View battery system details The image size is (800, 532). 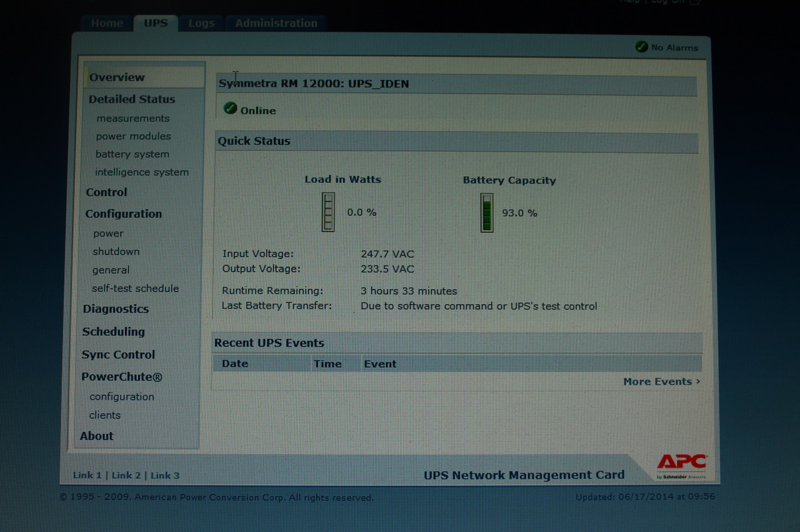[x=132, y=154]
